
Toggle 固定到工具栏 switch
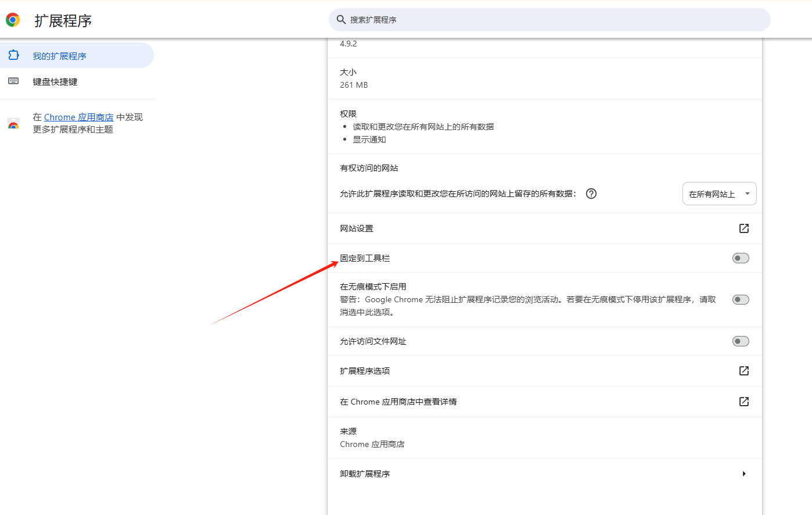pyautogui.click(x=741, y=258)
